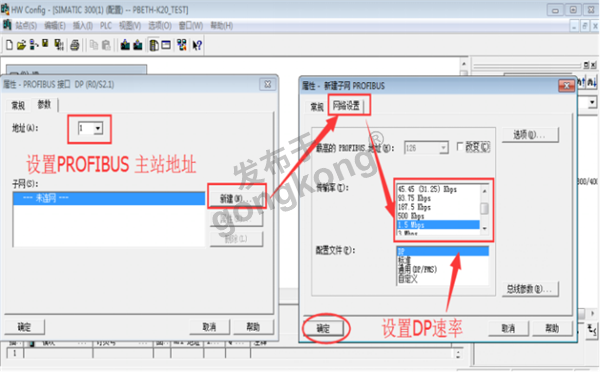Viewport: 600px width, 372px height.
Task: Click the Download to Module toolbar icon
Action: (x=125, y=45)
